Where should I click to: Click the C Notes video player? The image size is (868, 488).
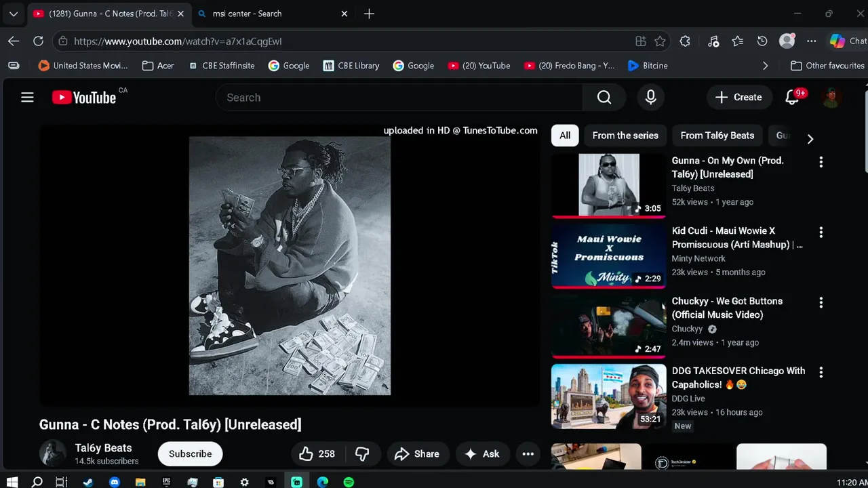point(290,266)
